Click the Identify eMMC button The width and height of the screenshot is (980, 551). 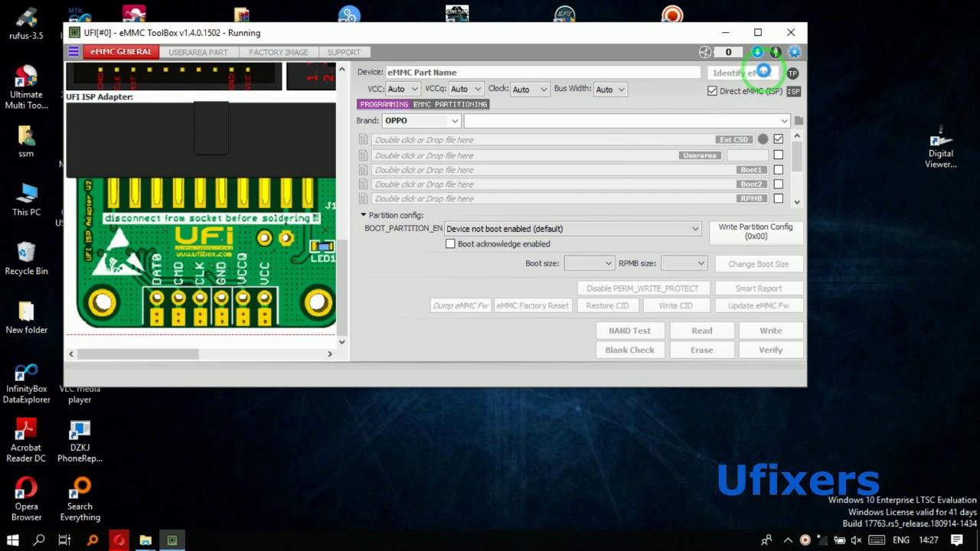pos(743,73)
